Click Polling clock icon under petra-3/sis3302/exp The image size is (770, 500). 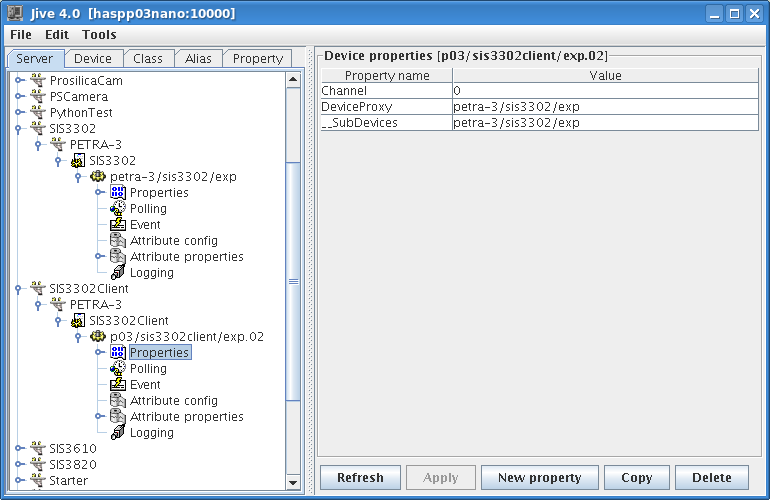[x=118, y=208]
